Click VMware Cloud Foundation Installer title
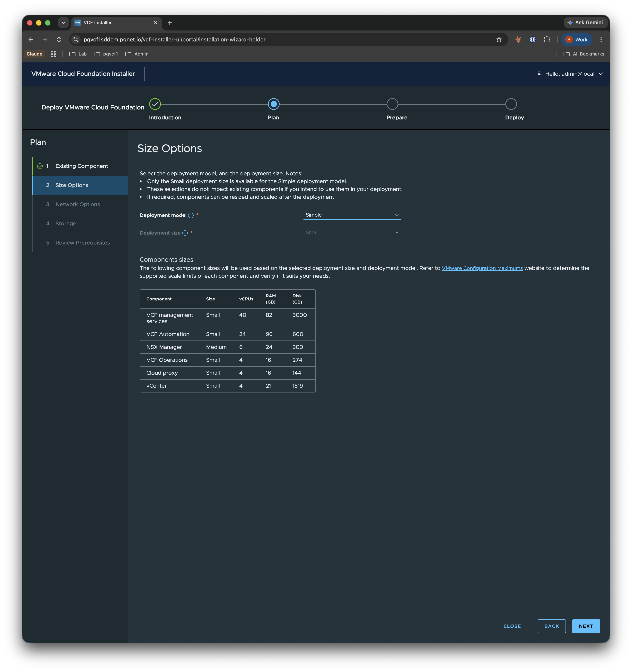This screenshot has width=632, height=672. pyautogui.click(x=83, y=74)
